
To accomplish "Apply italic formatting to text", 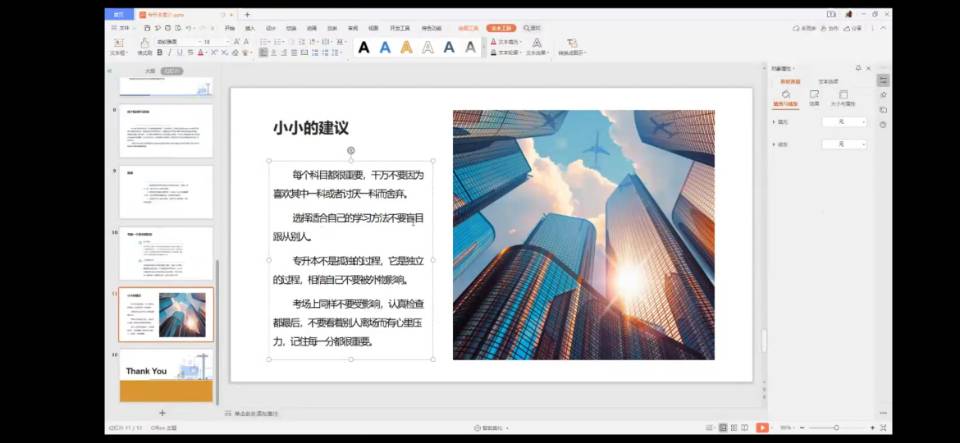I will pos(169,53).
